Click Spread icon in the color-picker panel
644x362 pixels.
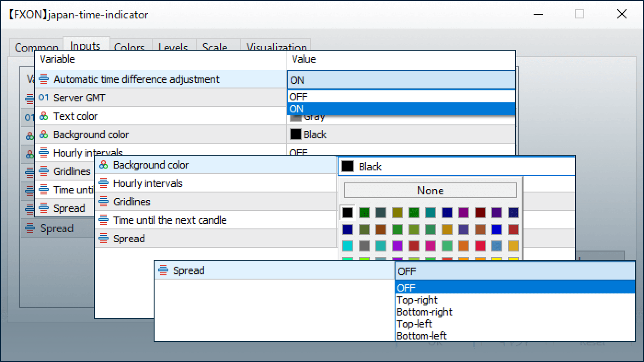coord(103,239)
